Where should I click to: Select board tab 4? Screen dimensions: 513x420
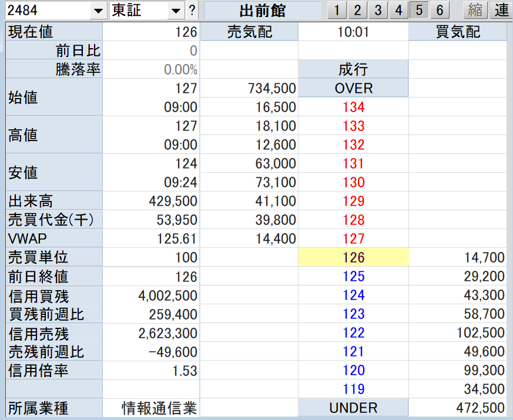pos(398,11)
